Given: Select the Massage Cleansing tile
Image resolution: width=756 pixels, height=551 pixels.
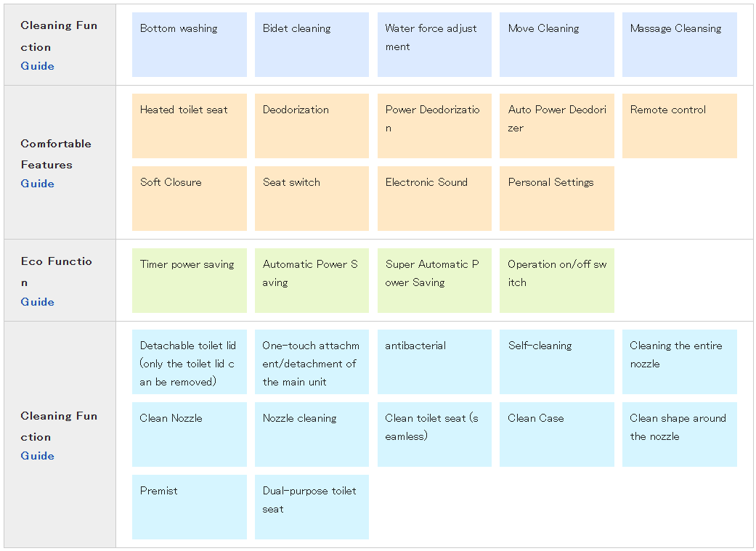Looking at the screenshot, I should point(679,44).
